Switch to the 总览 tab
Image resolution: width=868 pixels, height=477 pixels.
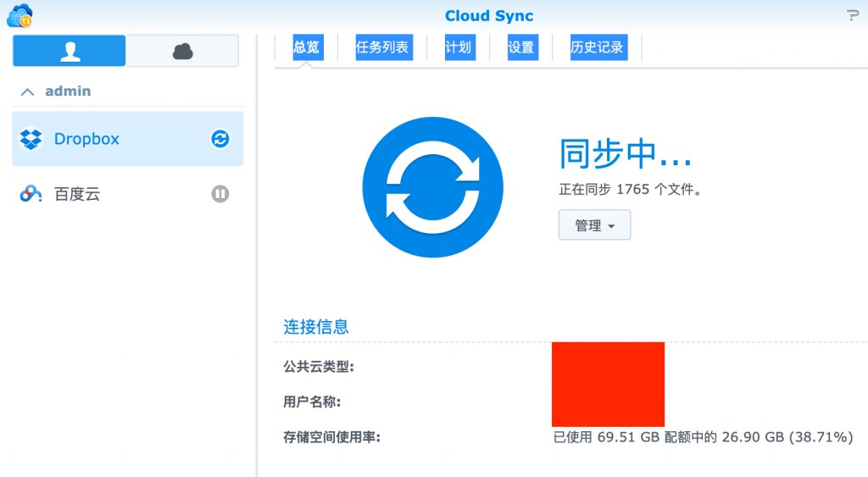point(306,47)
